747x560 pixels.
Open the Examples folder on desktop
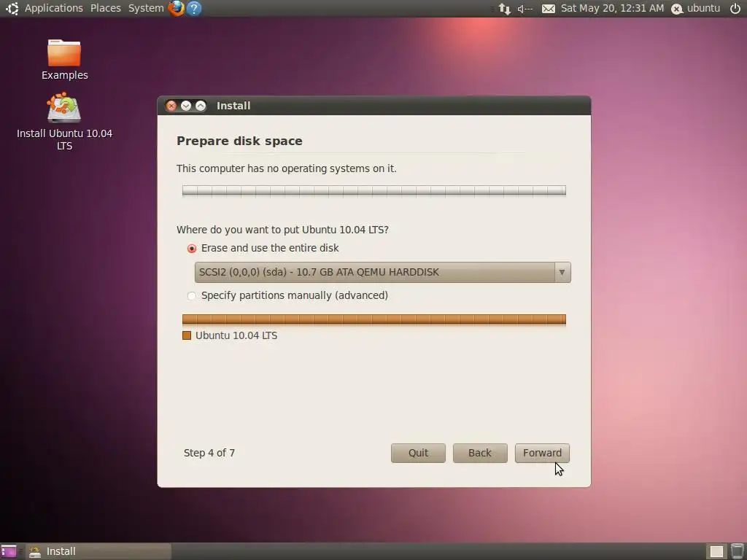point(64,60)
